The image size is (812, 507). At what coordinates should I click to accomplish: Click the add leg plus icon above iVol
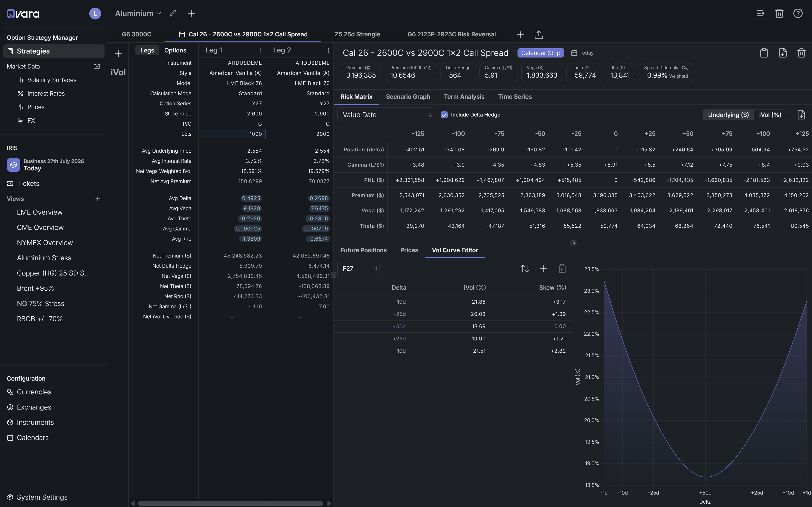click(x=118, y=54)
